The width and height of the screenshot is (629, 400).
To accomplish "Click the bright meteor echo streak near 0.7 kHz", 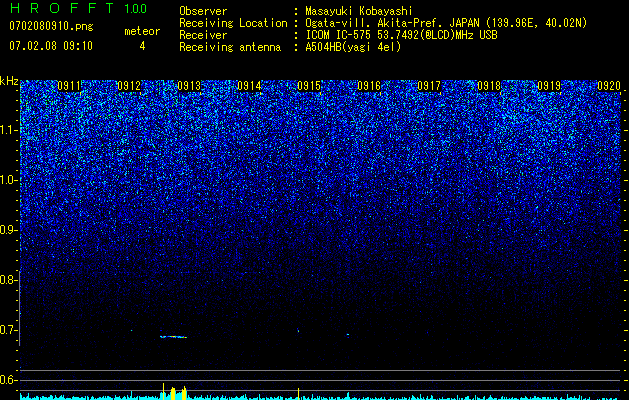I will (x=173, y=337).
